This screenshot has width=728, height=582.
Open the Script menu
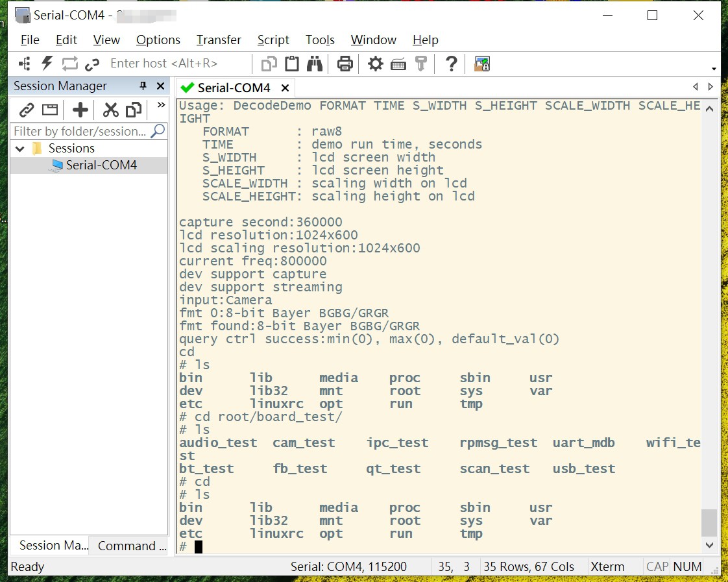point(273,40)
